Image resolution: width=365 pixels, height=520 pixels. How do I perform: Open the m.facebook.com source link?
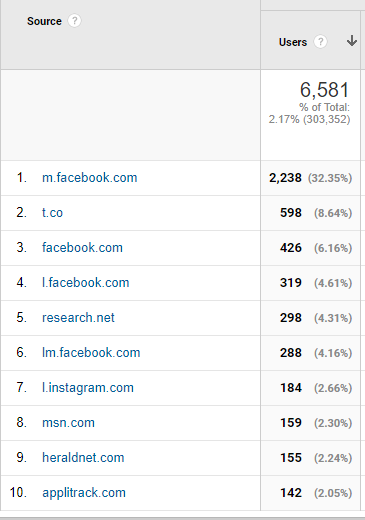(89, 178)
